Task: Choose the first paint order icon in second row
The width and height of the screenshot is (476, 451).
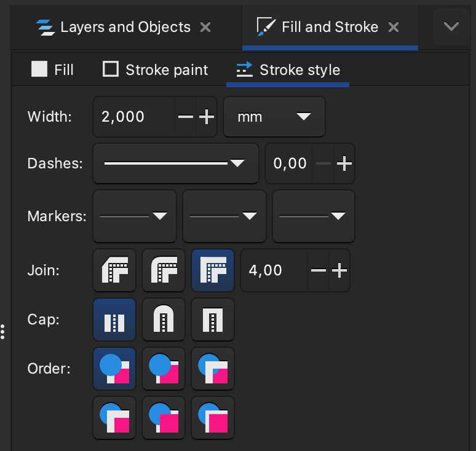Action: (114, 418)
